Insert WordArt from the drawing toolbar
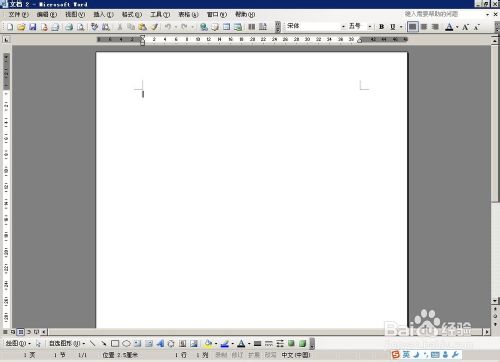Viewport: 500px width, 362px height. coord(160,343)
